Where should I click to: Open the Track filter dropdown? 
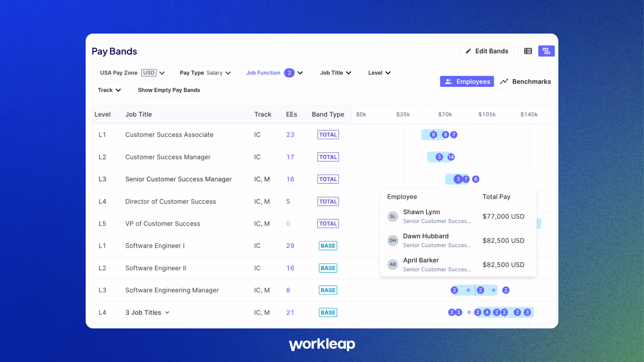click(x=110, y=90)
